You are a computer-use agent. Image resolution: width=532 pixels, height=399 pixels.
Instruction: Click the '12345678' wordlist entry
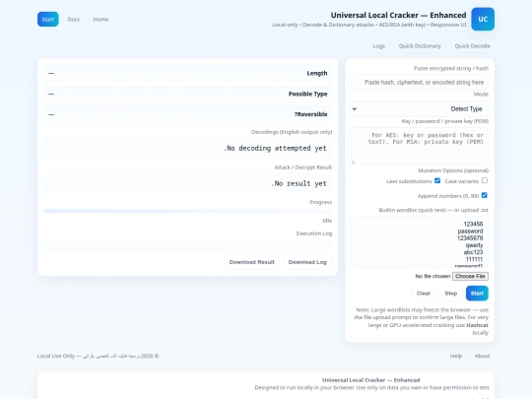click(x=470, y=238)
